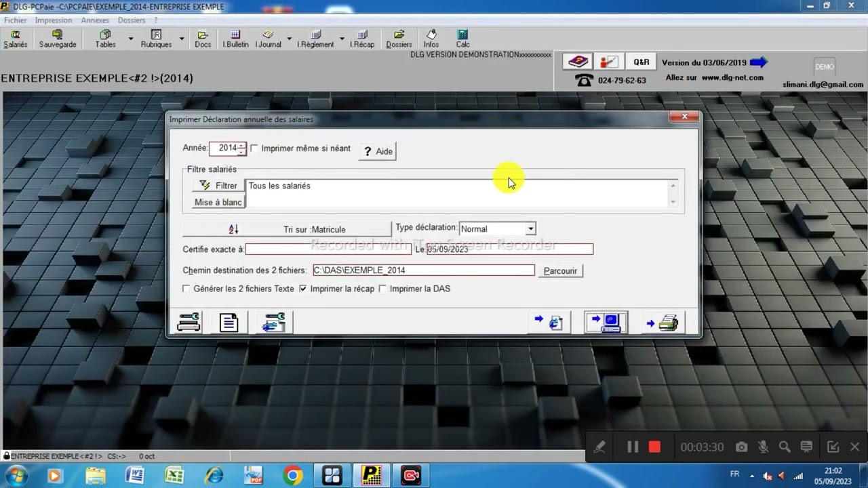Click the Chemin destination path field
The height and width of the screenshot is (488, 868).
(424, 270)
